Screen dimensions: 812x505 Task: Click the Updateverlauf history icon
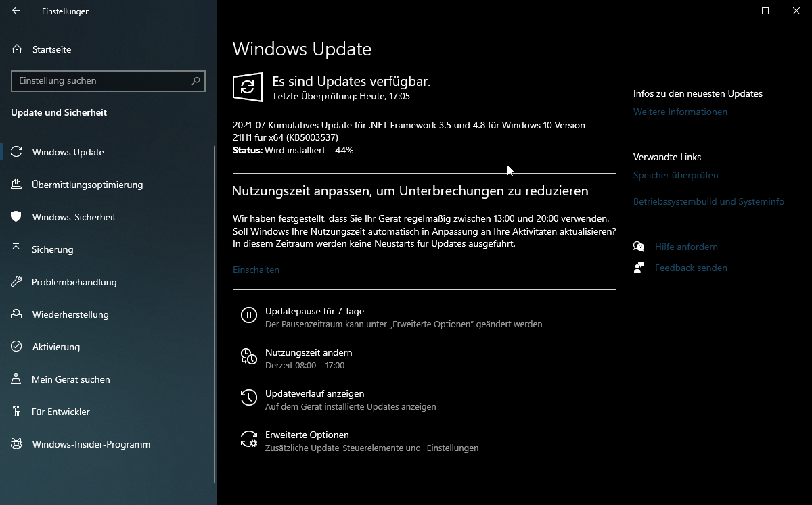coord(248,398)
